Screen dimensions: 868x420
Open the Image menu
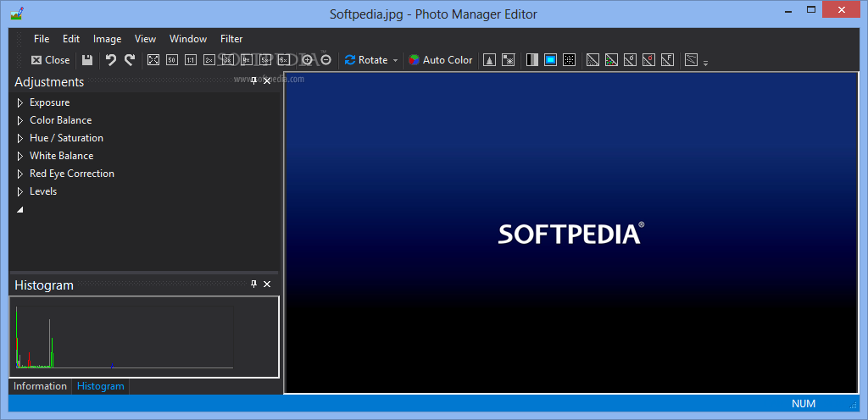pyautogui.click(x=108, y=39)
